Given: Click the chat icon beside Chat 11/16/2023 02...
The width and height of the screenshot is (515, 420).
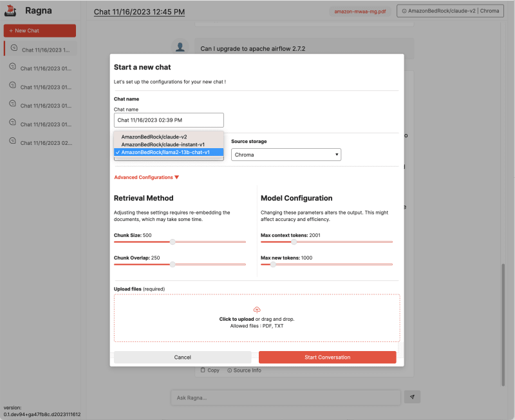Looking at the screenshot, I should pyautogui.click(x=12, y=140).
